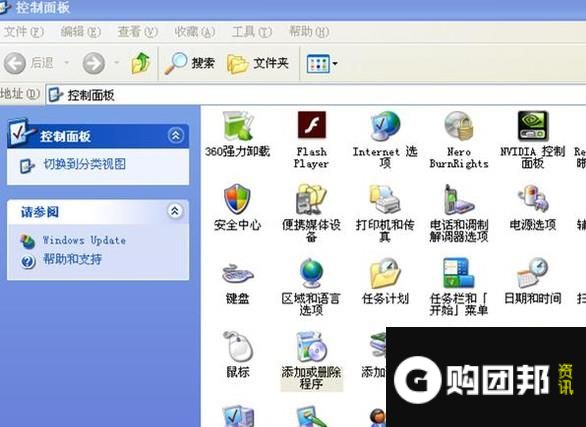Click the 控制面板 address bar field
This screenshot has height=427, width=586.
point(316,95)
